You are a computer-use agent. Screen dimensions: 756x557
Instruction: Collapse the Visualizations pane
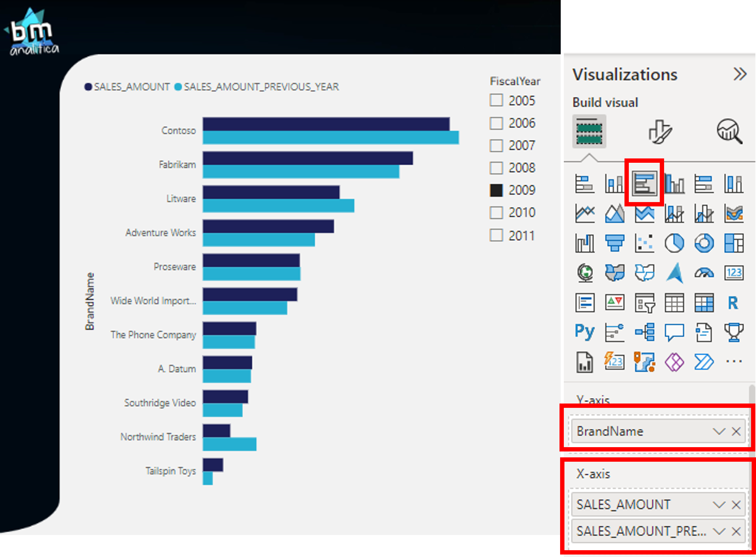(x=740, y=74)
